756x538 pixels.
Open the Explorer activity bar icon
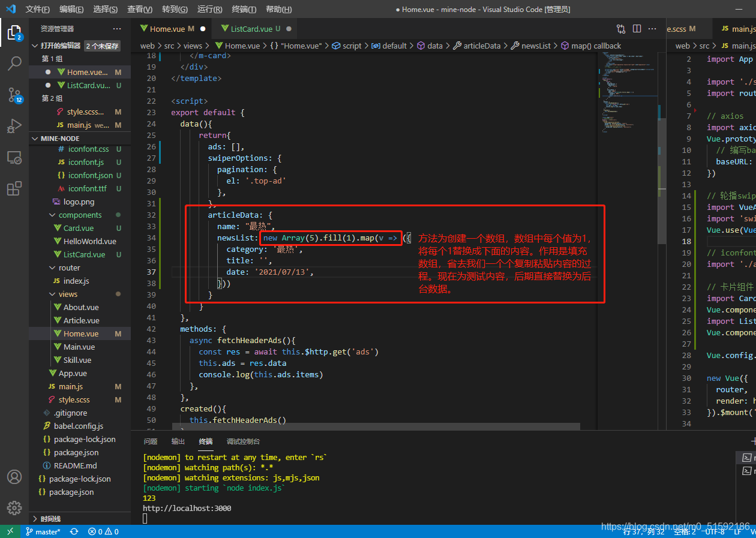14,32
